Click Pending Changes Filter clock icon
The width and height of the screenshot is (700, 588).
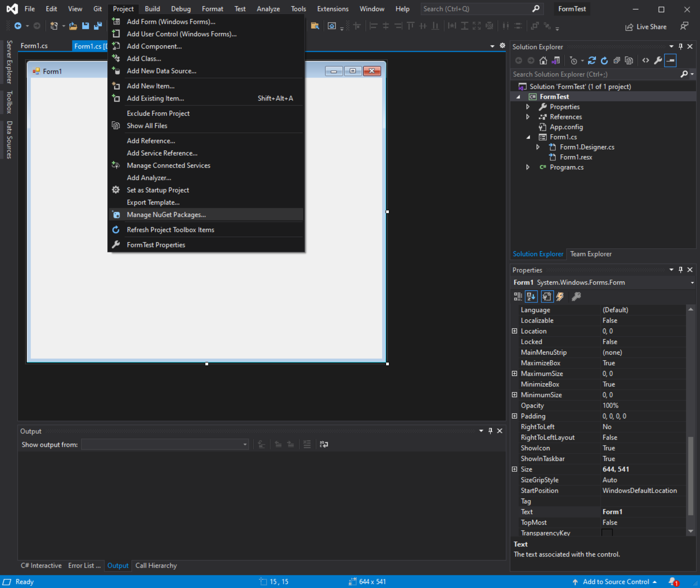point(574,60)
